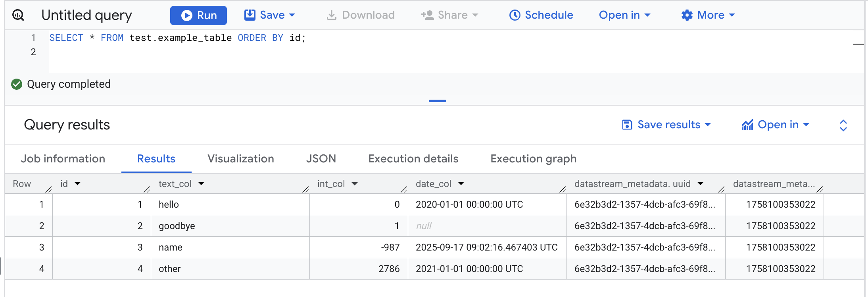Screen dimensions: 868x297
Task: Click inside the SQL query editor line 2
Action: coord(238,52)
